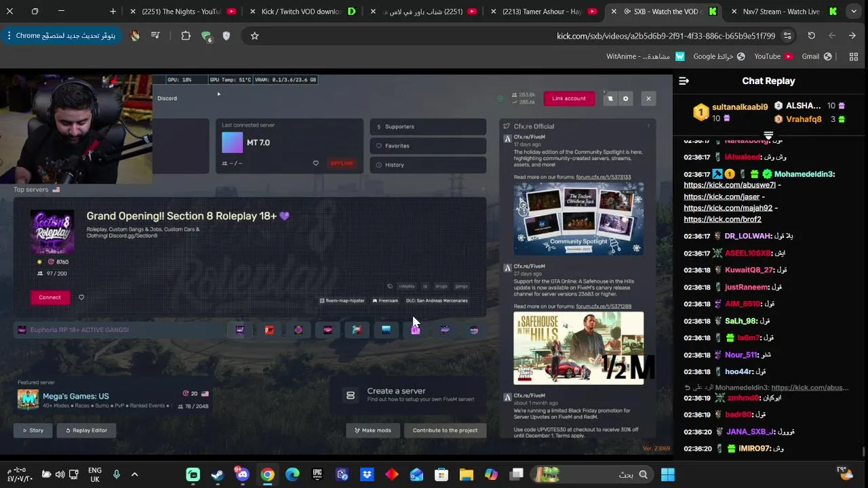Open Steam from the taskbar

(x=218, y=474)
